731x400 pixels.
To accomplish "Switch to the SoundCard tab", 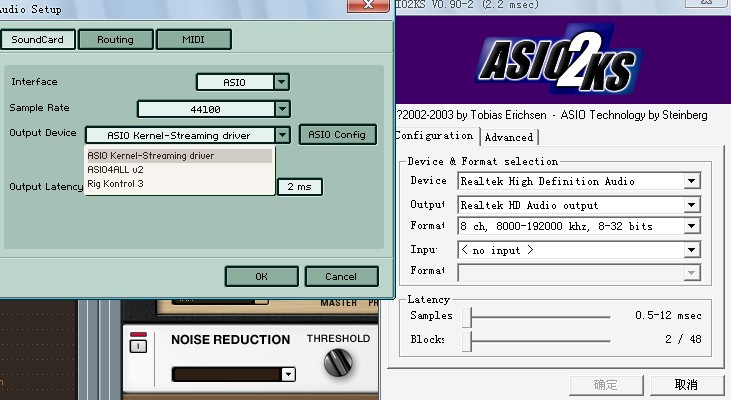I will pos(37,40).
